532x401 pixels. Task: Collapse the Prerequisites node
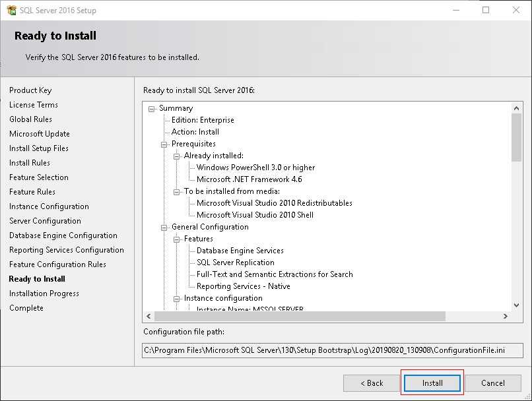click(x=164, y=144)
